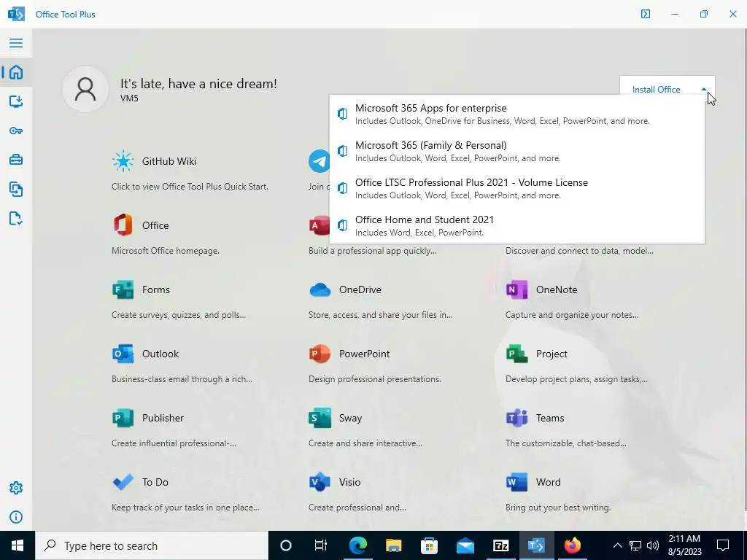Click the Install Office button label

point(656,89)
